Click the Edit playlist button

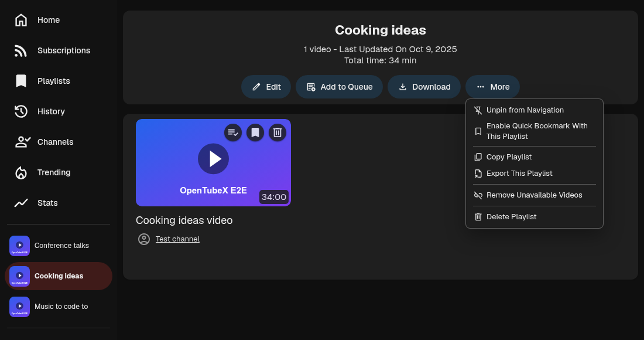pos(266,87)
